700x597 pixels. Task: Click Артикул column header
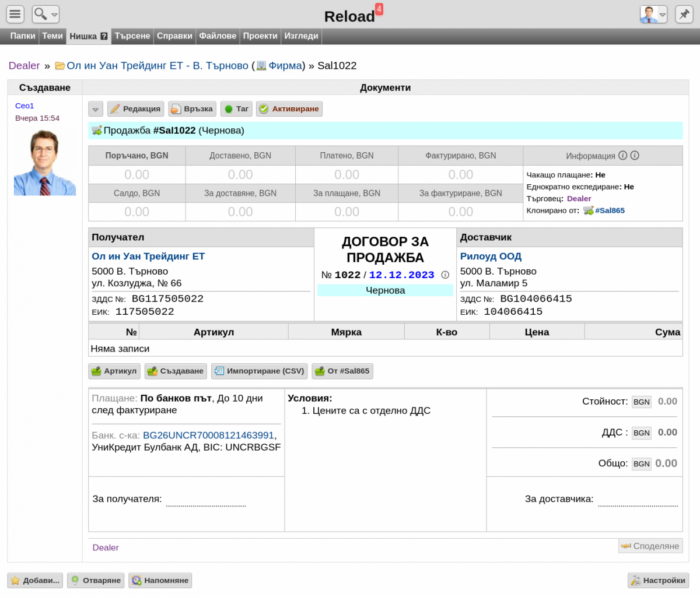[213, 332]
